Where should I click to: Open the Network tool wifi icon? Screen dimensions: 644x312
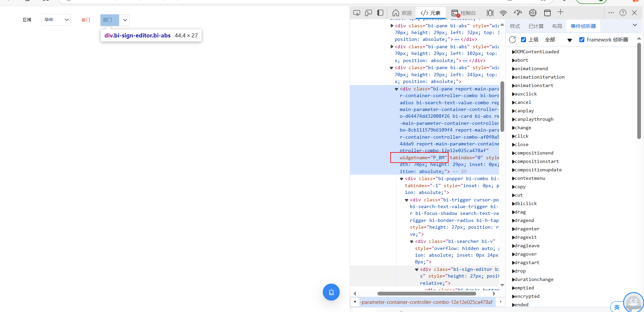point(503,13)
